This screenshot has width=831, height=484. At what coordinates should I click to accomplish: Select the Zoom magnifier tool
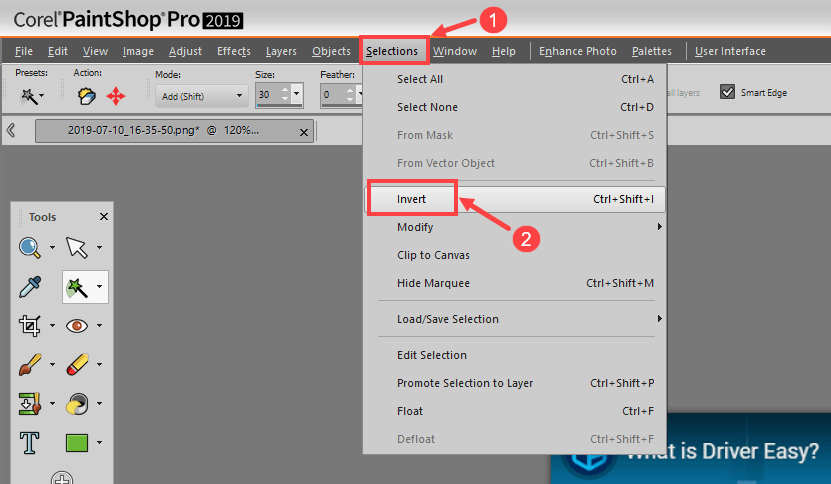30,248
